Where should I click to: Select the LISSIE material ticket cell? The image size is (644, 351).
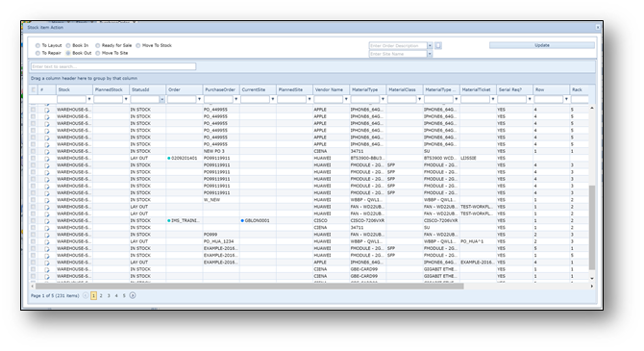coord(478,159)
